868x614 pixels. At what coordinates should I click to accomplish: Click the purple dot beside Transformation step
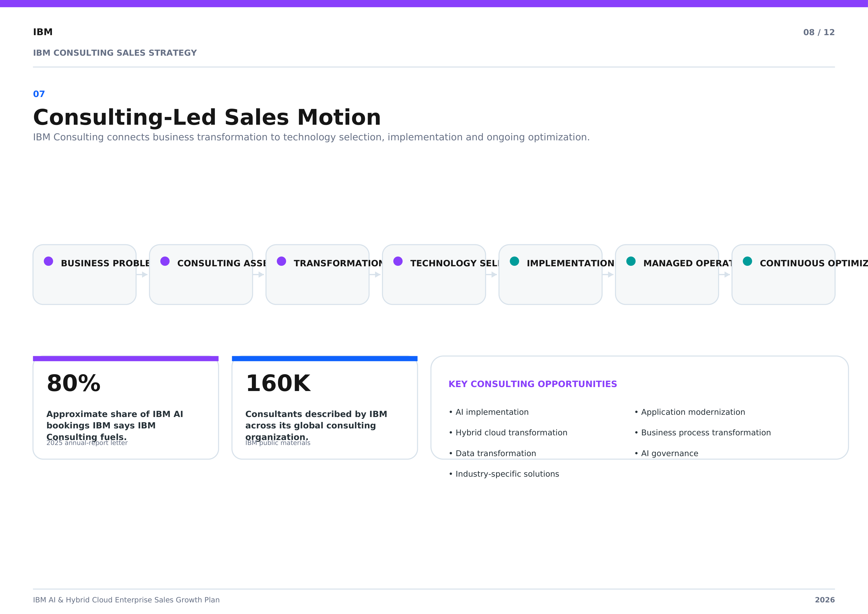tap(281, 261)
